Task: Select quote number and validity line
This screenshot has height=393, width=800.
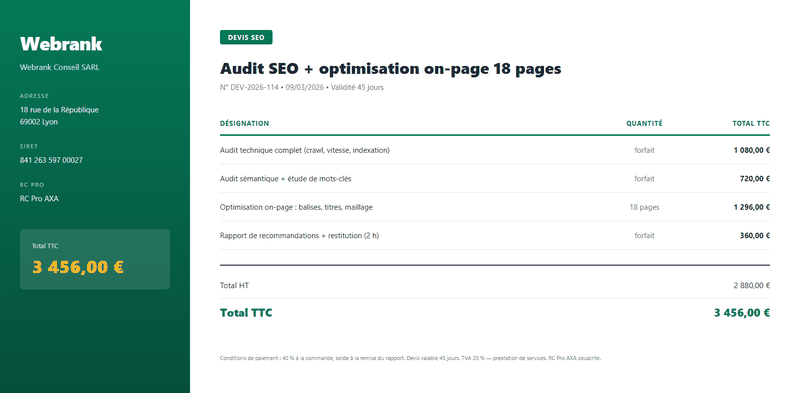Action: coord(302,87)
